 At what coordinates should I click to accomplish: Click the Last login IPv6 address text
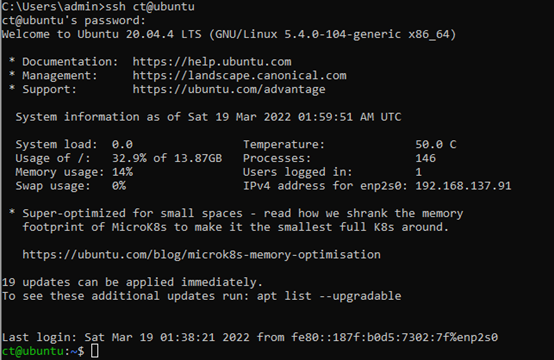pos(394,337)
